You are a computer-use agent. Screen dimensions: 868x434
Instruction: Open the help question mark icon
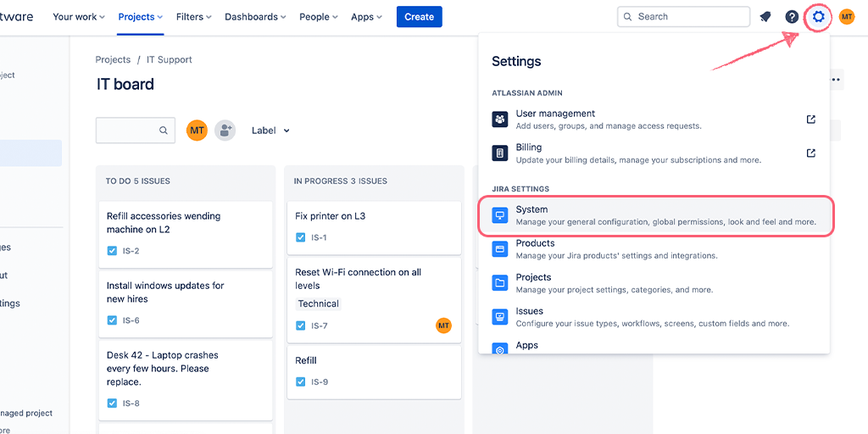(793, 17)
